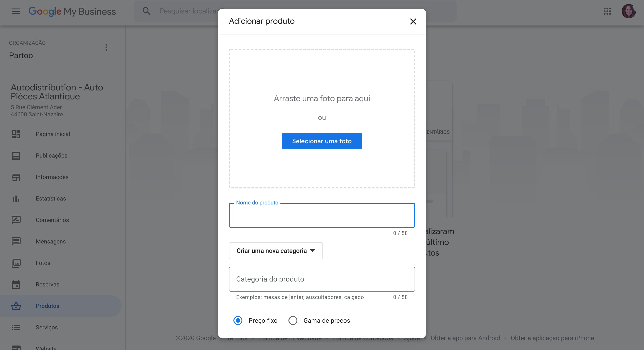Choose the Gama de preços option
The height and width of the screenshot is (350, 644).
293,320
